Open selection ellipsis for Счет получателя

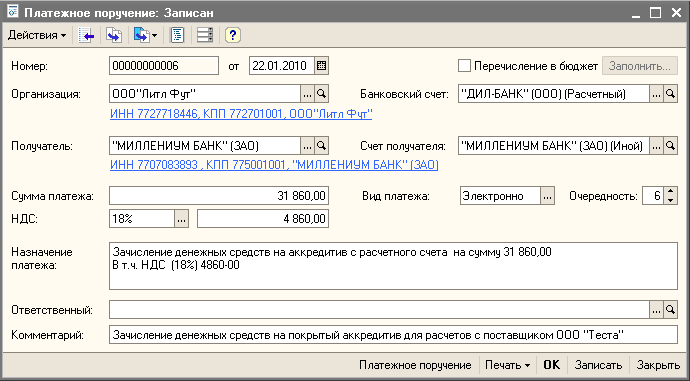[x=656, y=146]
